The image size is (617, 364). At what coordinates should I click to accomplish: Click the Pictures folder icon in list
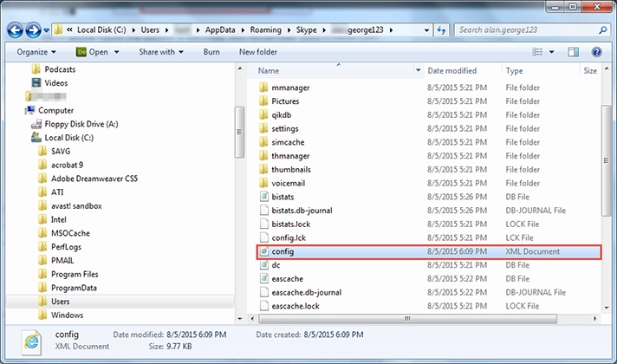263,101
